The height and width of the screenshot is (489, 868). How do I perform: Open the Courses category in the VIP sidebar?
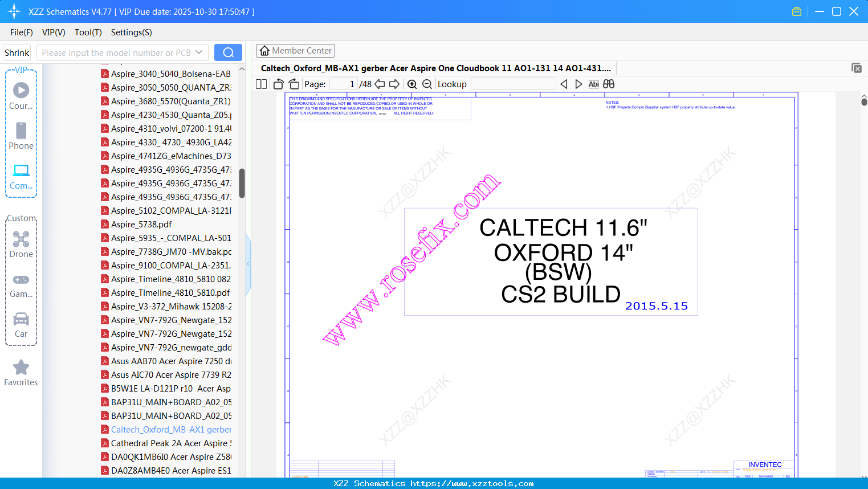pos(21,96)
